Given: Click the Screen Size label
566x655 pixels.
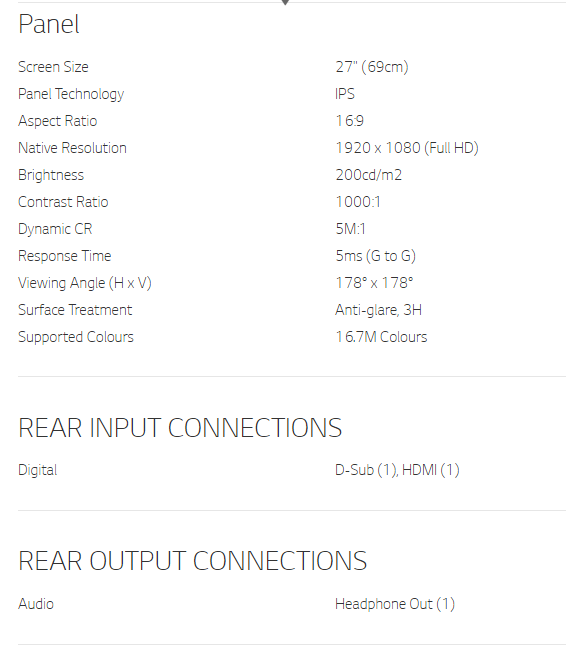Looking at the screenshot, I should (x=53, y=67).
